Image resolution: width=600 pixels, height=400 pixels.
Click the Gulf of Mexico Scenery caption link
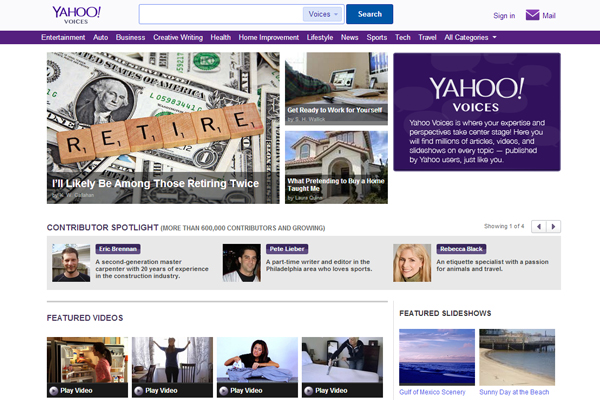[x=432, y=392]
